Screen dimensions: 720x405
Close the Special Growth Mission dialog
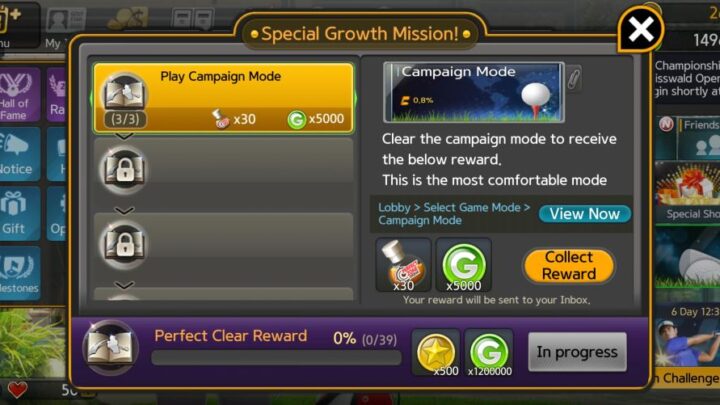tap(641, 30)
